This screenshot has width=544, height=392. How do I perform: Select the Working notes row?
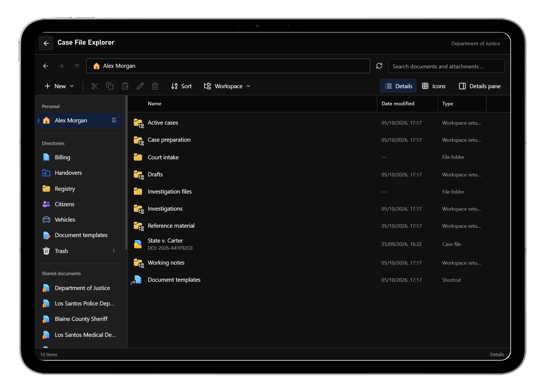coord(319,263)
